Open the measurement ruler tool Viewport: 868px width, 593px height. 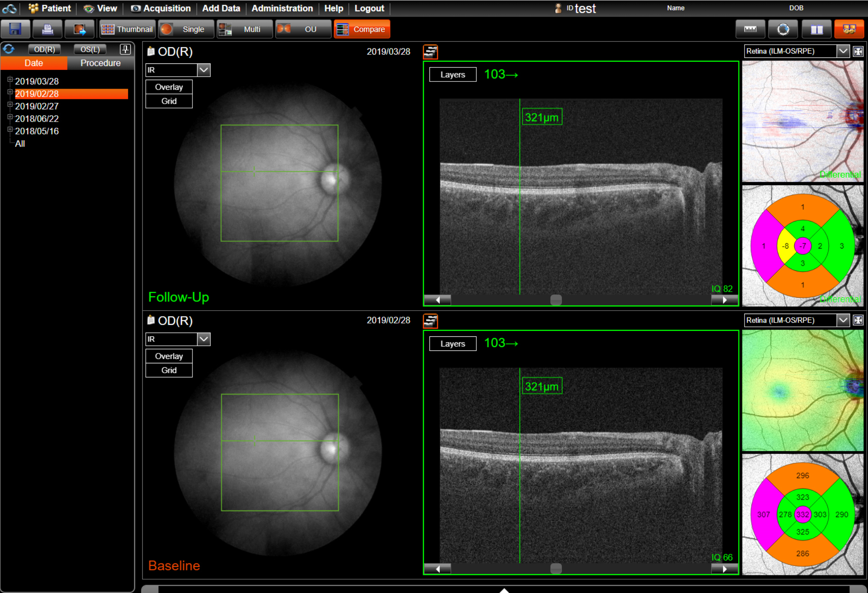[x=750, y=29]
